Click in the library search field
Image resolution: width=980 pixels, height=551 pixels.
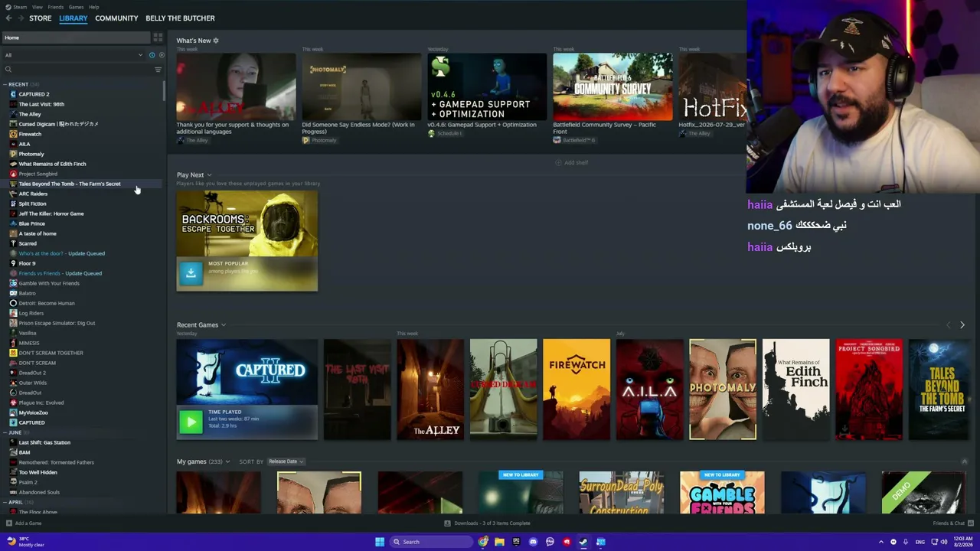click(83, 70)
